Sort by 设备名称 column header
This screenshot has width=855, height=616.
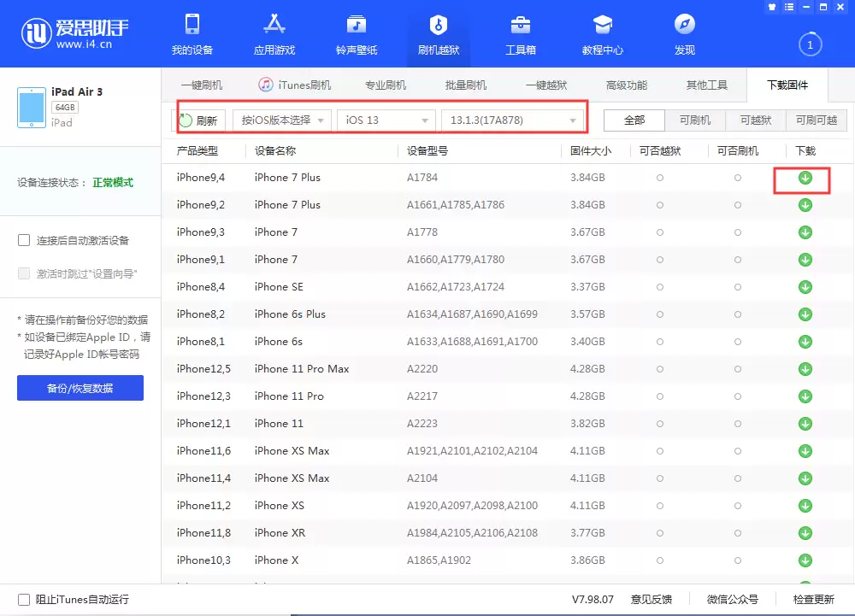(275, 151)
